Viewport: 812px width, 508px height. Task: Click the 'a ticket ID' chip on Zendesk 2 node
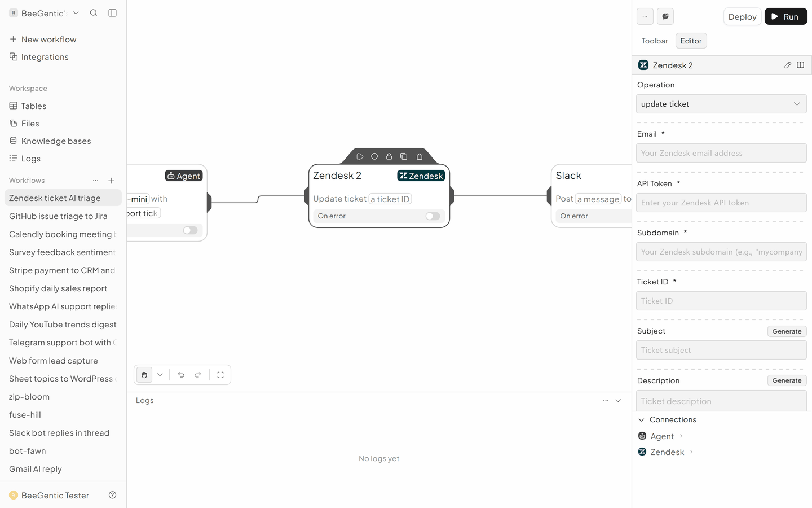tap(390, 199)
